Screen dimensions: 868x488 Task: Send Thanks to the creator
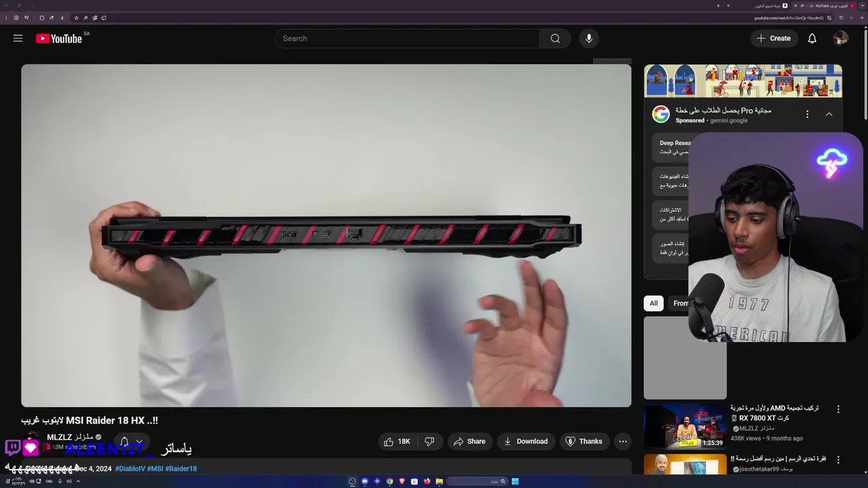[584, 441]
